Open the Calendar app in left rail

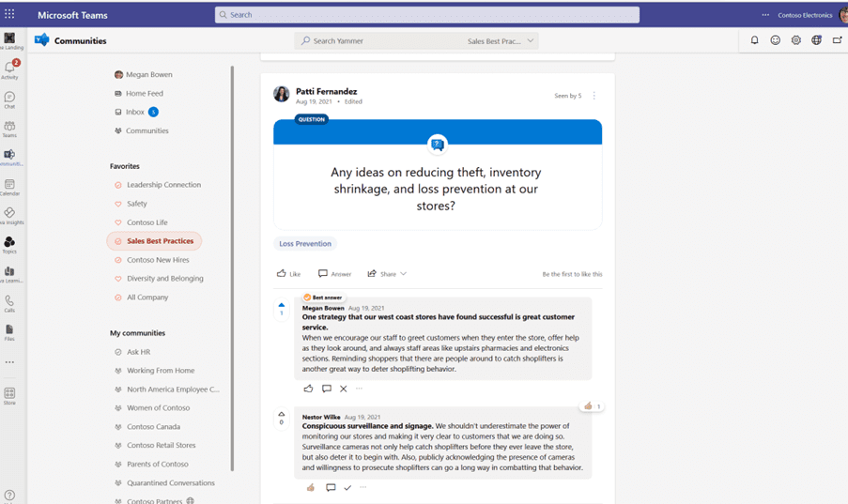point(9,187)
